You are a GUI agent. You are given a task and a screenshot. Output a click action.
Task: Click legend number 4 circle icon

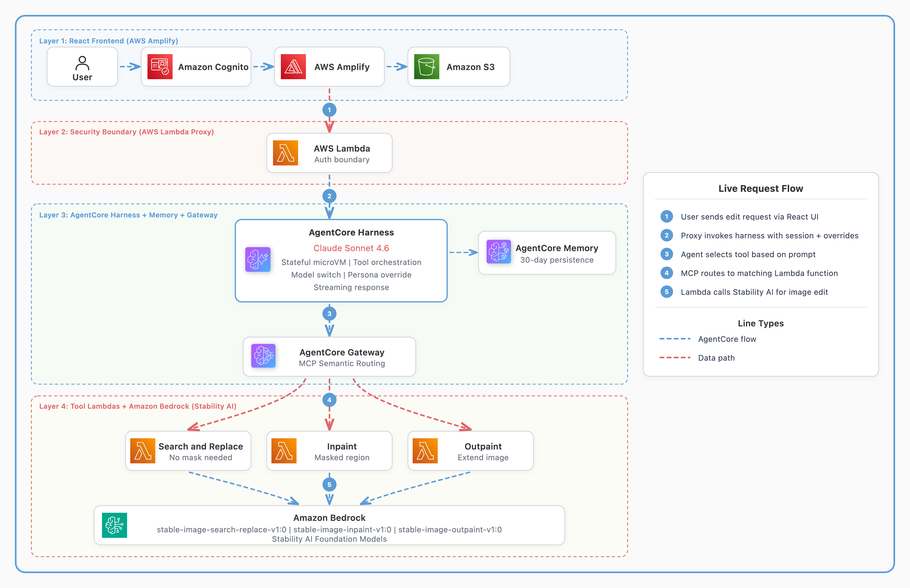tap(667, 273)
